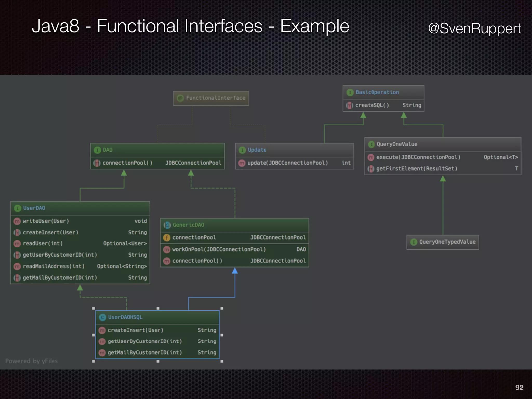
Task: Click the Update interface icon
Action: point(242,150)
